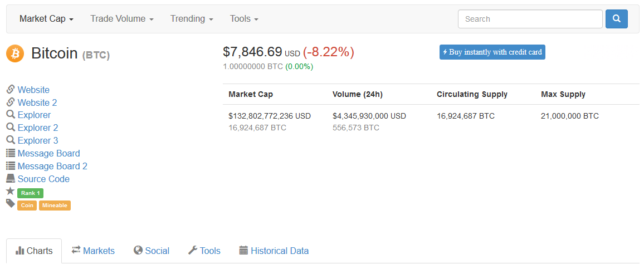Screen dimensions: 644x269
Task: Click the list icon beside Message Board 2
Action: [11, 166]
